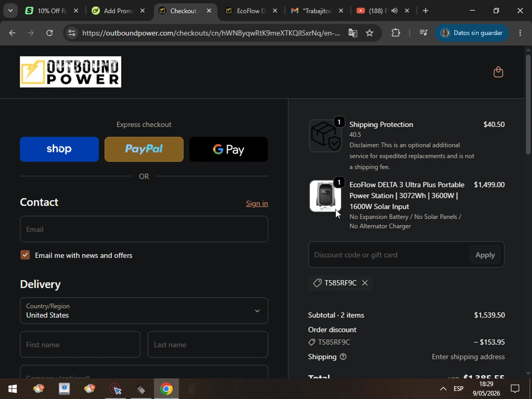The height and width of the screenshot is (399, 532).
Task: Go back to the previous page
Action: tap(12, 33)
